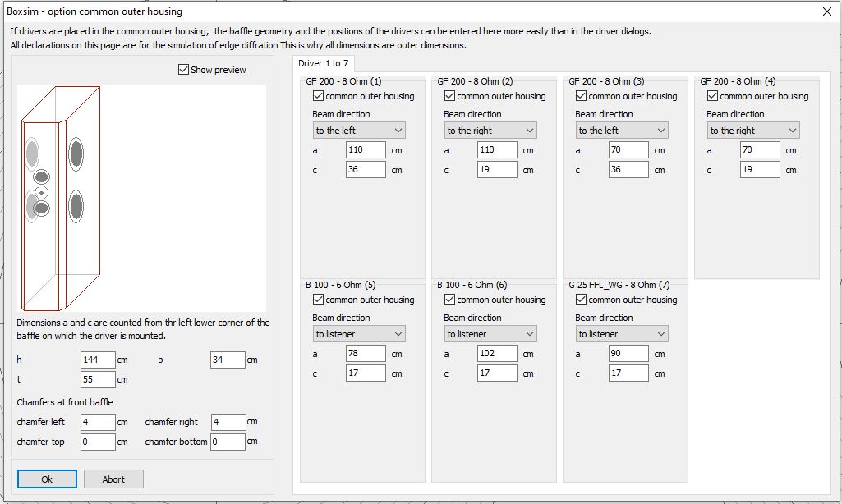Select the housing depth t field
This screenshot has width=842, height=504.
pos(98,379)
